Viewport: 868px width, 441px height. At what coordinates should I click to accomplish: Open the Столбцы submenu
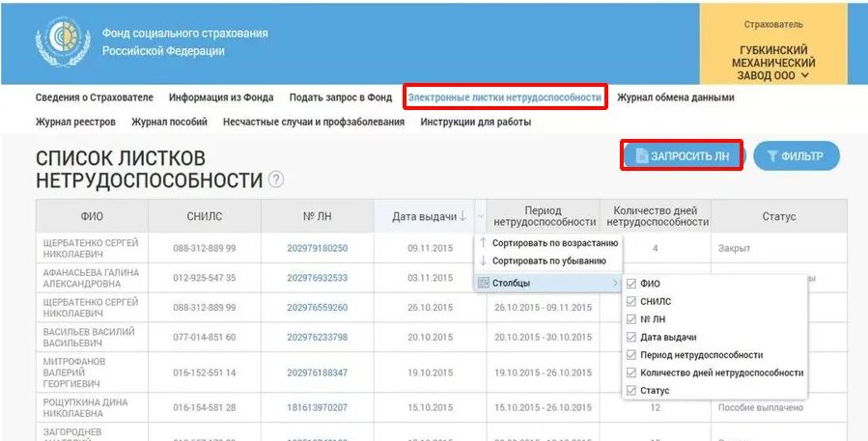pyautogui.click(x=548, y=283)
